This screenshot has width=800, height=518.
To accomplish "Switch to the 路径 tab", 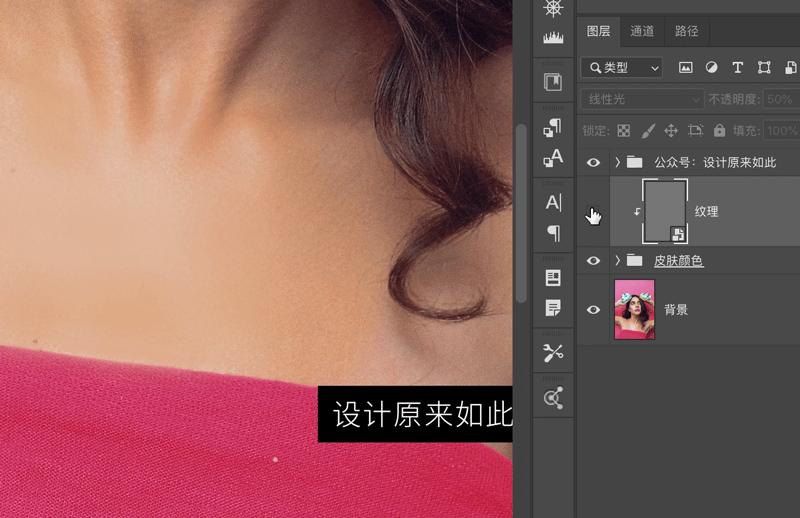I will [687, 31].
